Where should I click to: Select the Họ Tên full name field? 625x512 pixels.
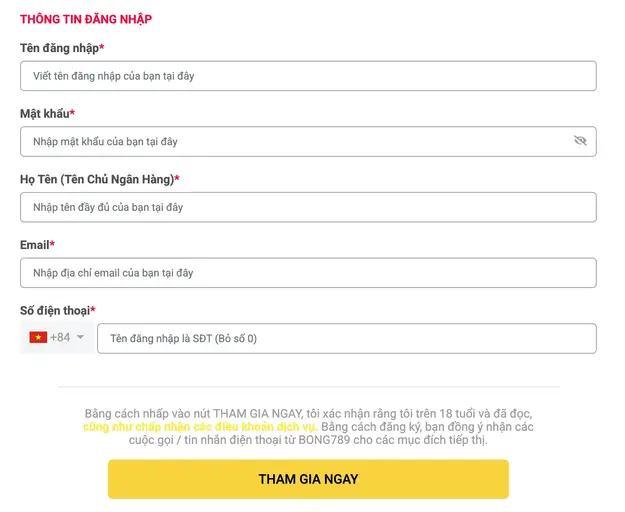pos(308,207)
